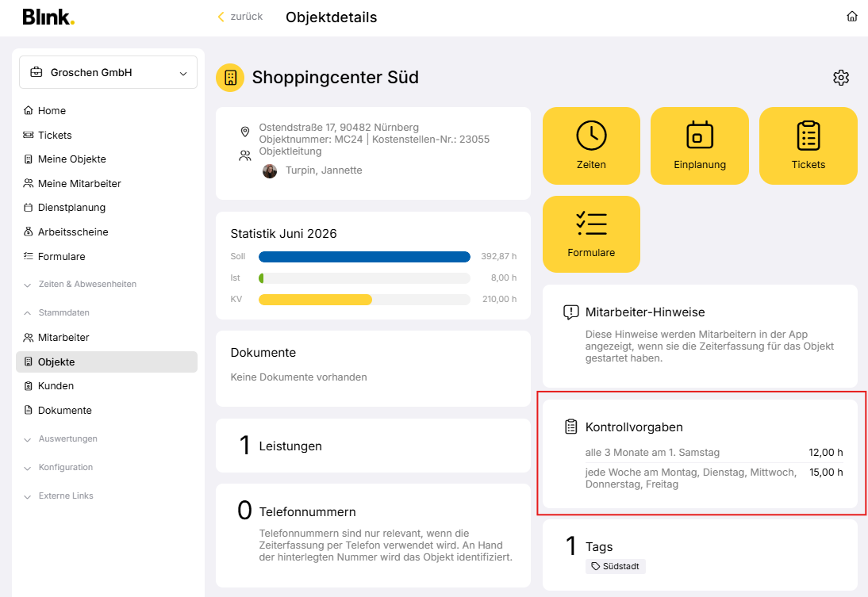Select the 'jede Woche am Montag' control row
This screenshot has width=868, height=597.
click(714, 478)
